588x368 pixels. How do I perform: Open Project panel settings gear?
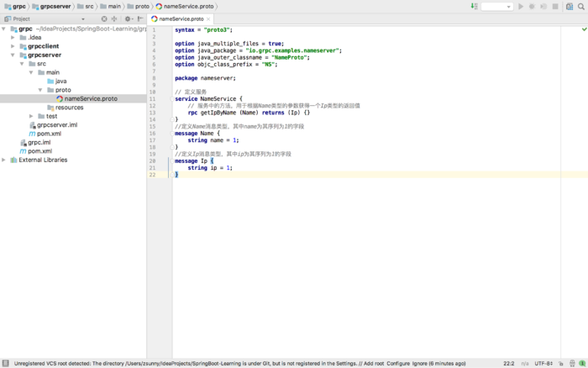(128, 18)
